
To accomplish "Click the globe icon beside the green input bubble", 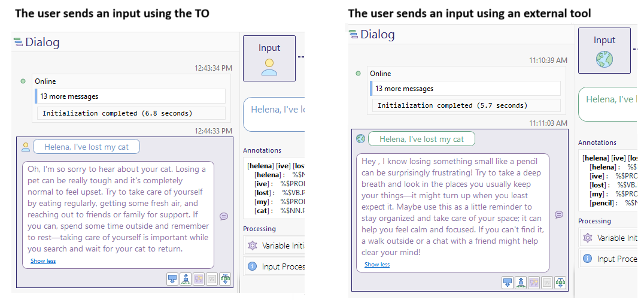I will pyautogui.click(x=361, y=139).
